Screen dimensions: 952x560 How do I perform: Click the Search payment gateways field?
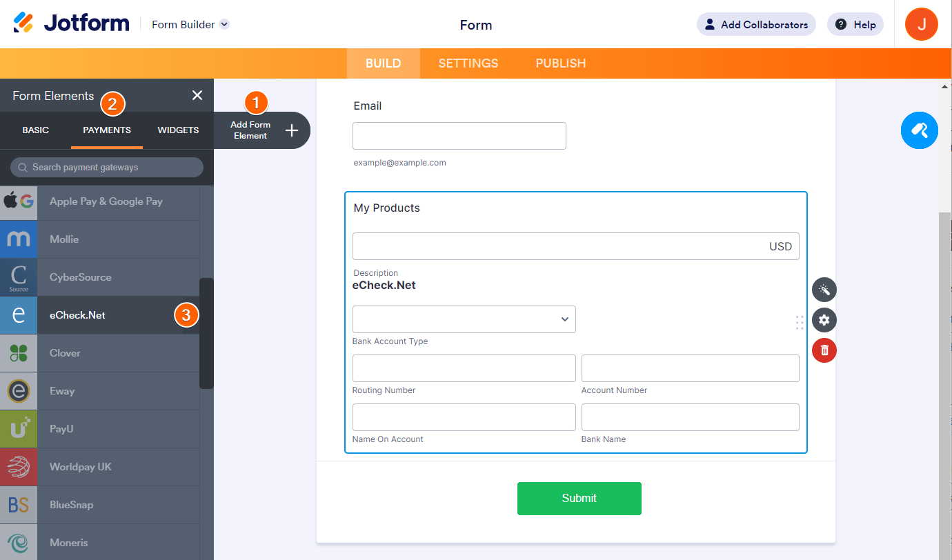coord(107,167)
